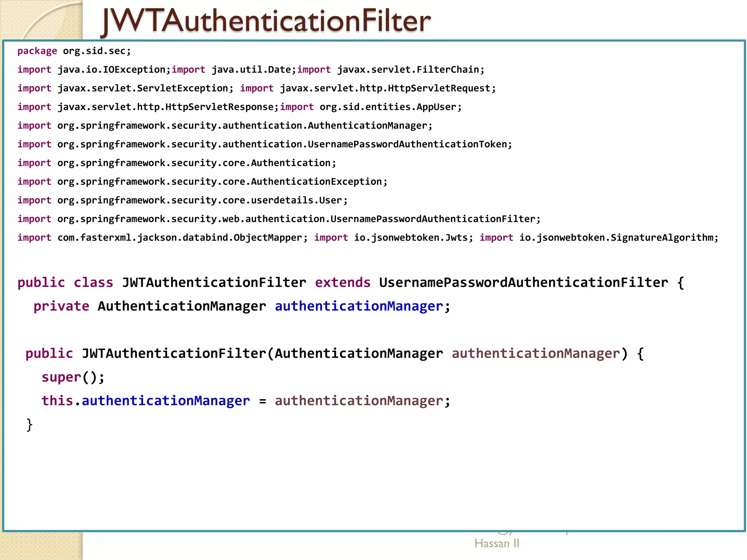Click the UsernamePasswordAuthenticationFilter import line
Image resolution: width=747 pixels, height=560 pixels.
pyautogui.click(x=279, y=219)
